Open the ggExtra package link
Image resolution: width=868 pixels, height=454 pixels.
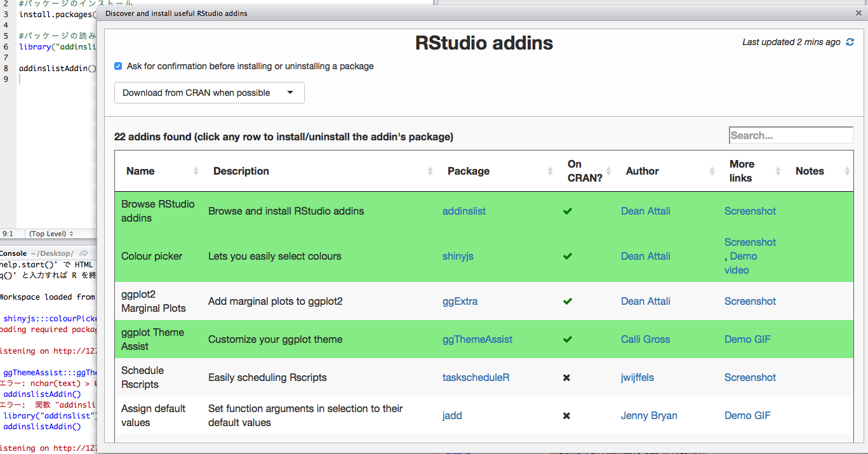460,301
